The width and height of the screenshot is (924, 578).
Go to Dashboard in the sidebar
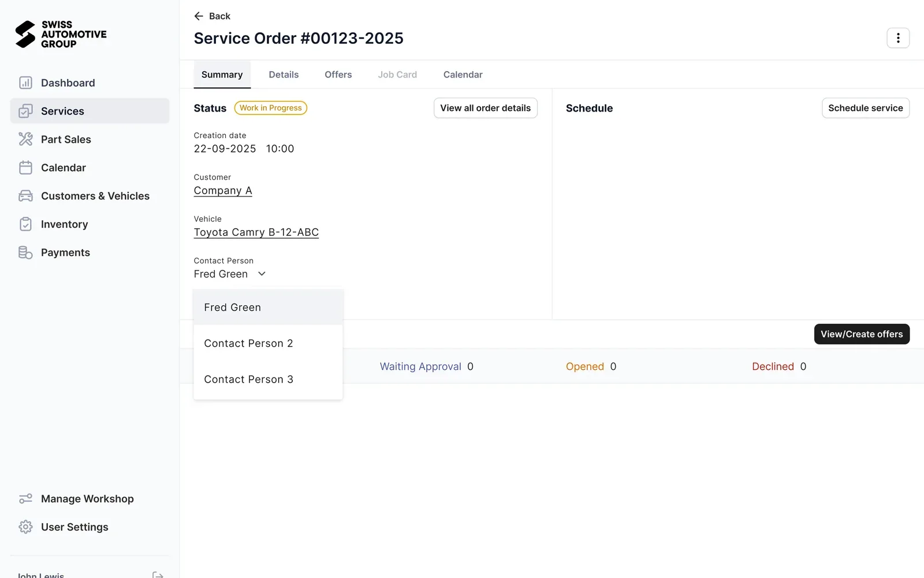[90, 83]
